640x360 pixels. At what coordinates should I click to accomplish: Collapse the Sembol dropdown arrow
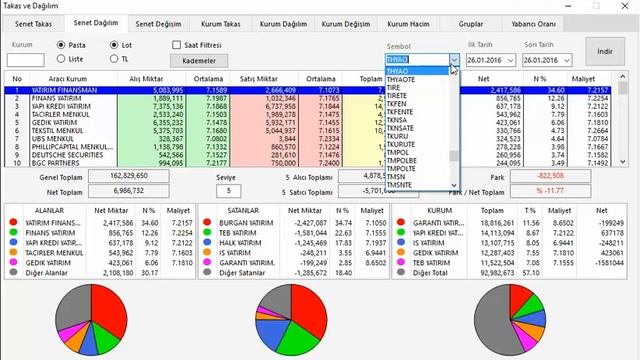(454, 60)
